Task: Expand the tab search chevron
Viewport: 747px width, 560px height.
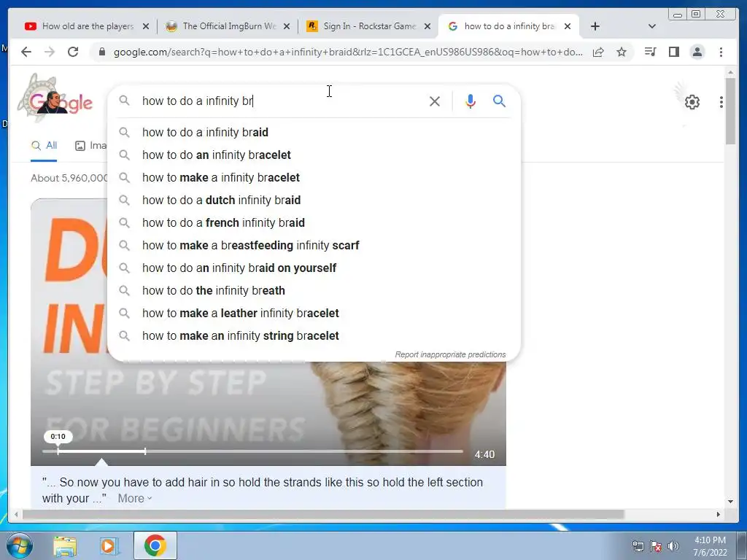Action: pos(652,26)
